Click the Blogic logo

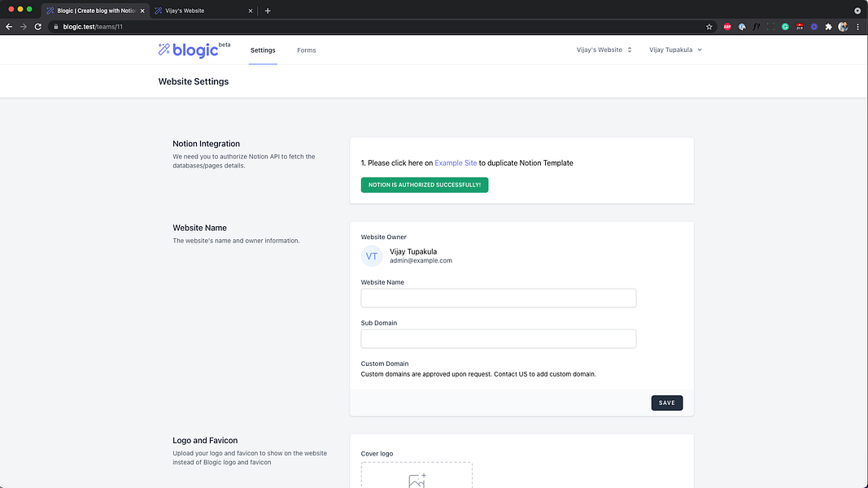coord(194,50)
